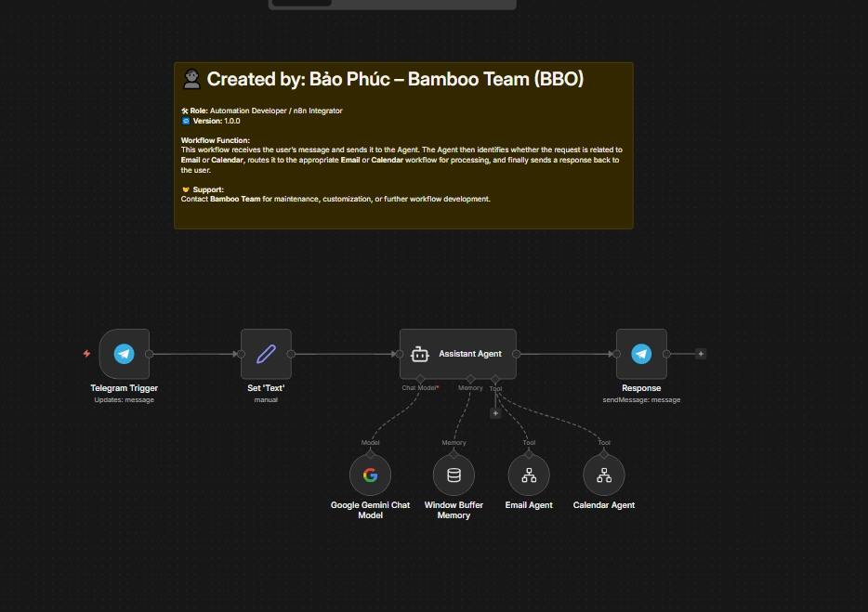Click plus button under the Tool connector
This screenshot has height=612, width=868.
coord(495,413)
